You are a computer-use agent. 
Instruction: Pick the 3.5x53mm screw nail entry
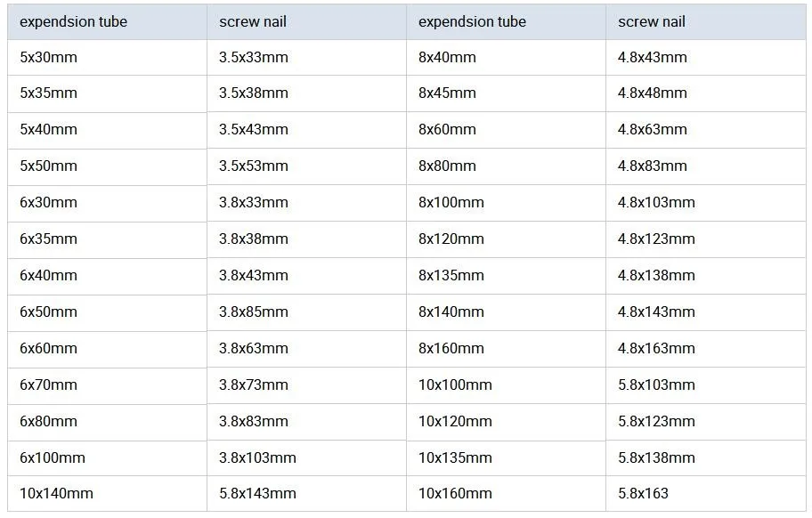254,166
